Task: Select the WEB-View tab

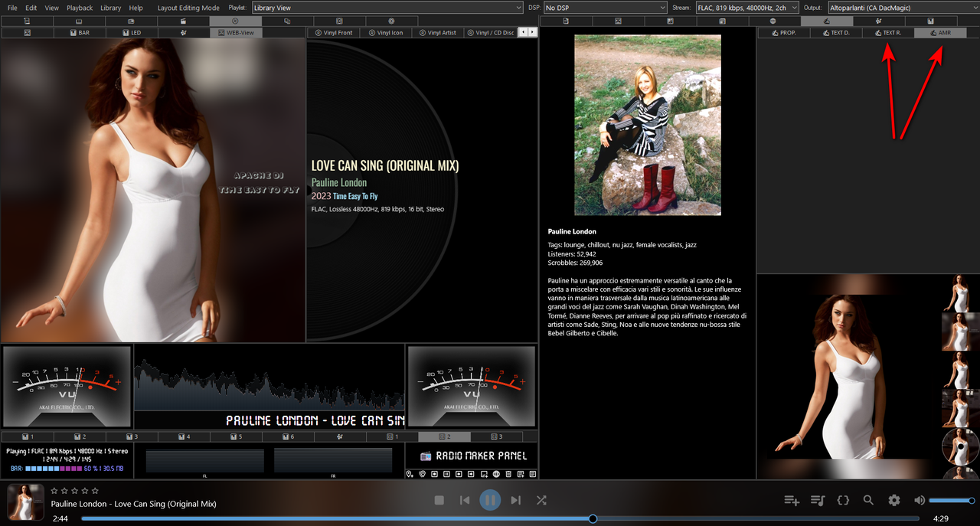Action: pos(235,33)
